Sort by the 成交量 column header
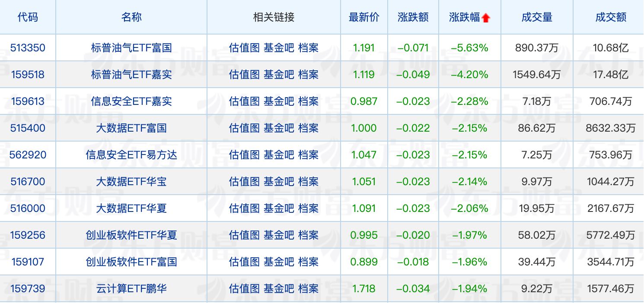This screenshot has width=644, height=303. point(537,17)
